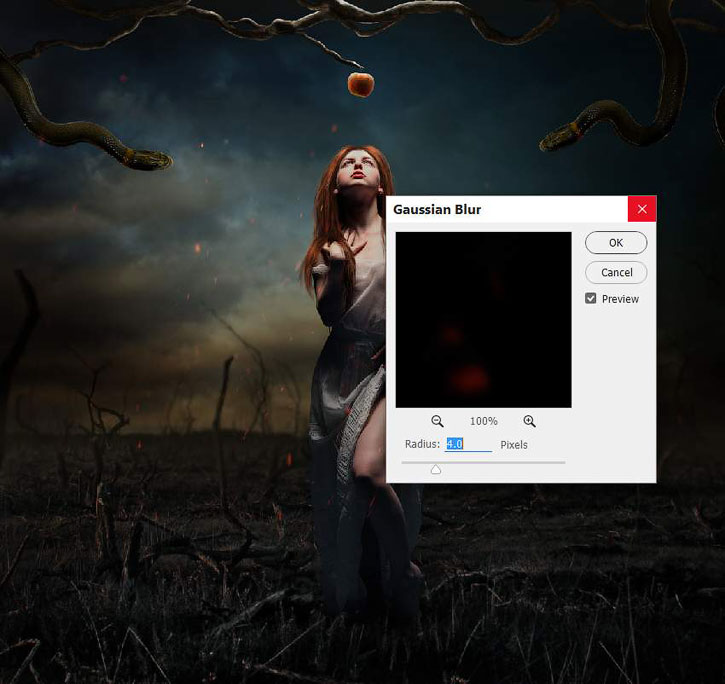Click OK in the Gaussian Blur dialog

[616, 243]
